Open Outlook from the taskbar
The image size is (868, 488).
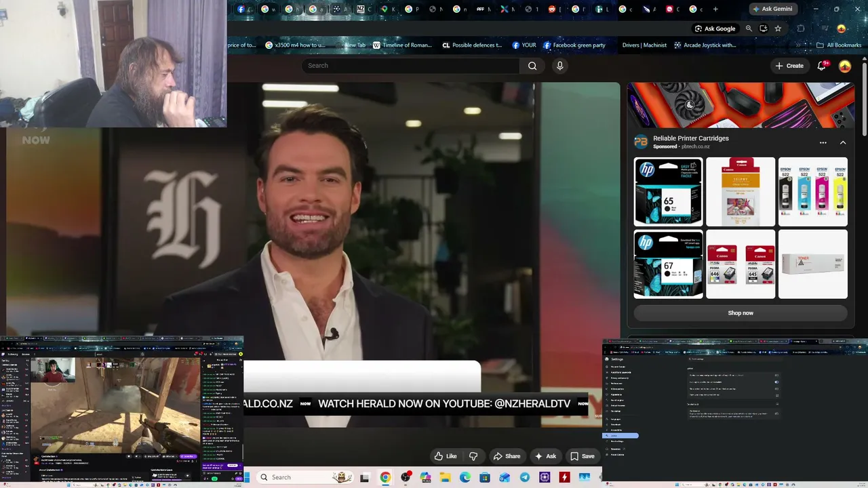(x=505, y=477)
